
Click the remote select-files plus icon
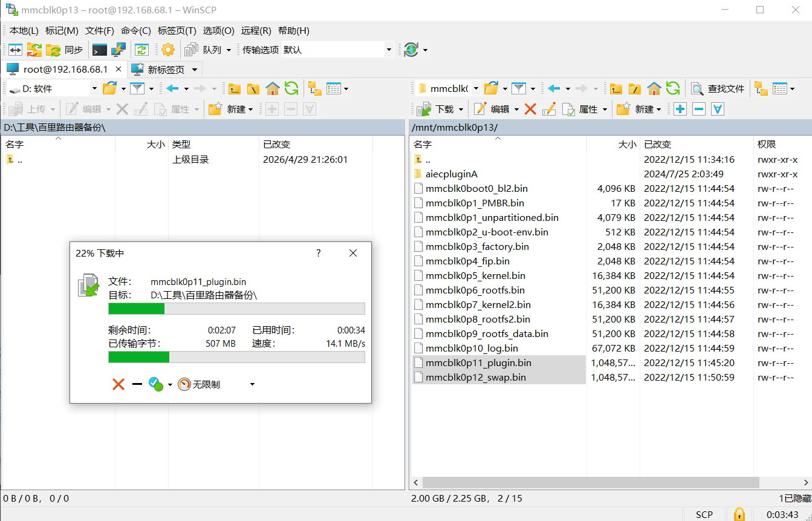click(x=680, y=109)
